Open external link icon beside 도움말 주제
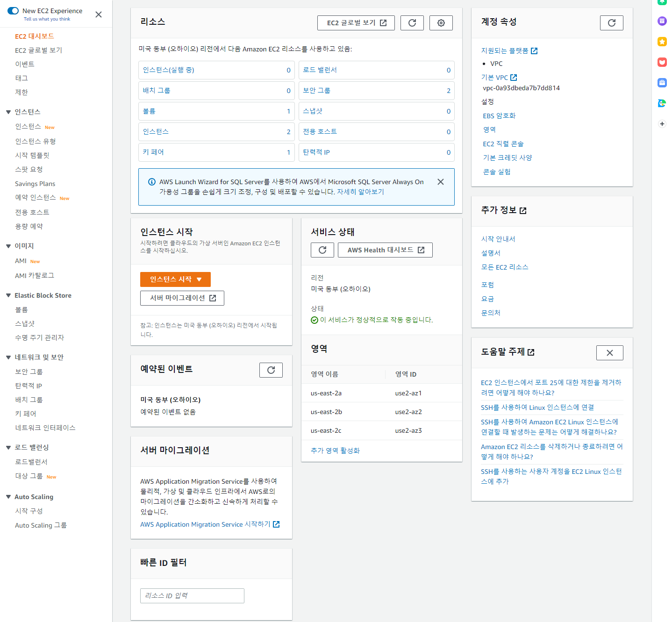 [x=531, y=352]
